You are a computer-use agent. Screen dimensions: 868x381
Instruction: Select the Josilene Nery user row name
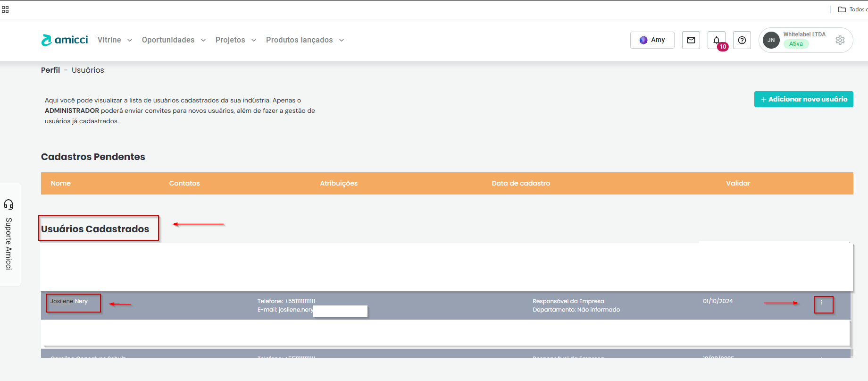pos(69,301)
